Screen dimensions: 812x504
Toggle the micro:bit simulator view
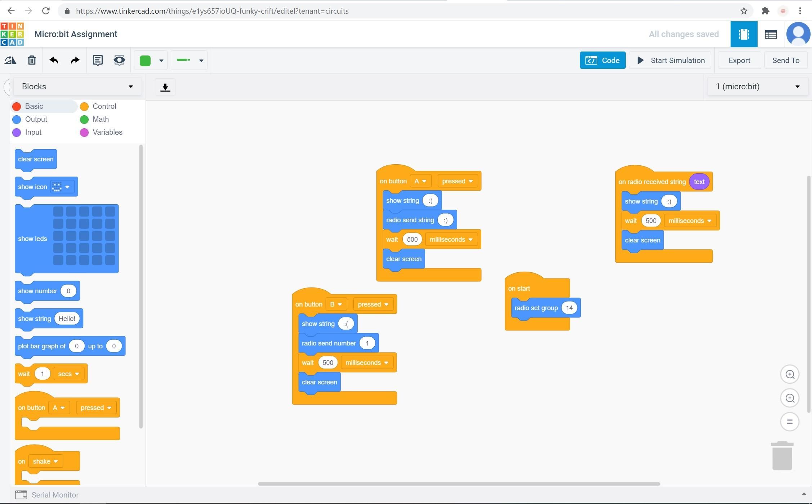744,34
